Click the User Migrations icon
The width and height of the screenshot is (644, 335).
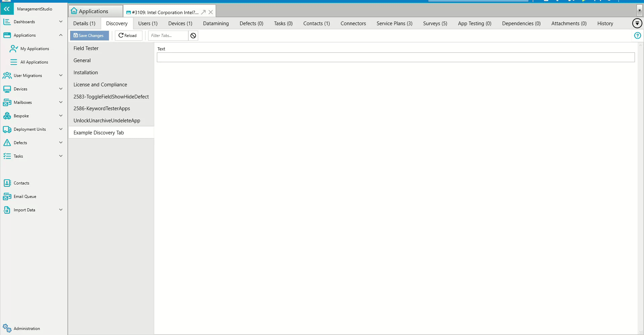click(7, 76)
